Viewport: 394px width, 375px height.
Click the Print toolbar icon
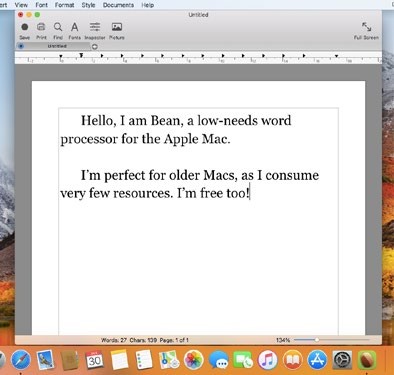pyautogui.click(x=41, y=27)
